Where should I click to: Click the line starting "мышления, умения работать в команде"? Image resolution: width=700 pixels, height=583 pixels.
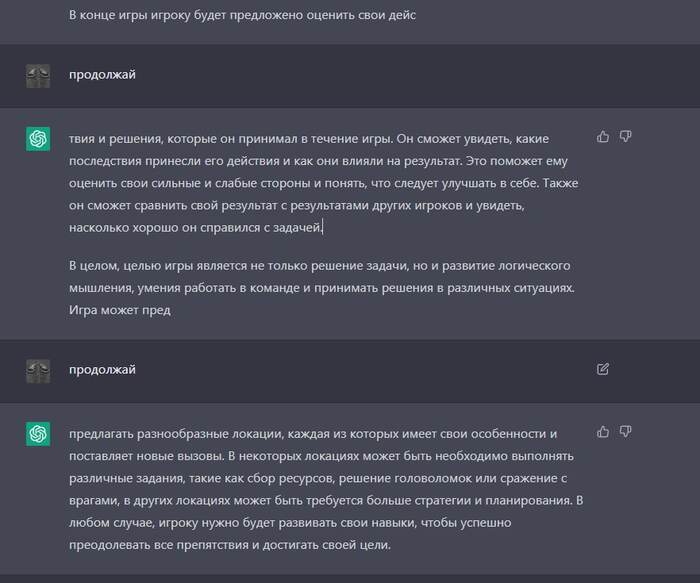(x=319, y=288)
